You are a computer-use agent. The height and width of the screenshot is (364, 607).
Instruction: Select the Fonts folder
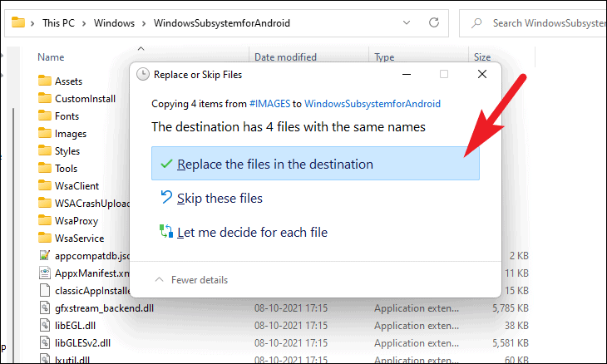click(58, 116)
